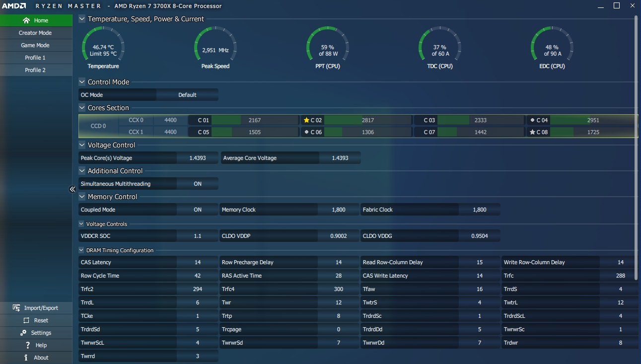
Task: Click the Tfaw value 16
Action: (480, 289)
